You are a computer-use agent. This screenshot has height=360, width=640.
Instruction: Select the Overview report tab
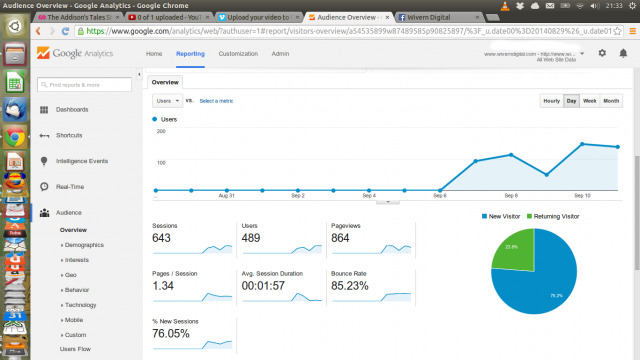[x=165, y=82]
